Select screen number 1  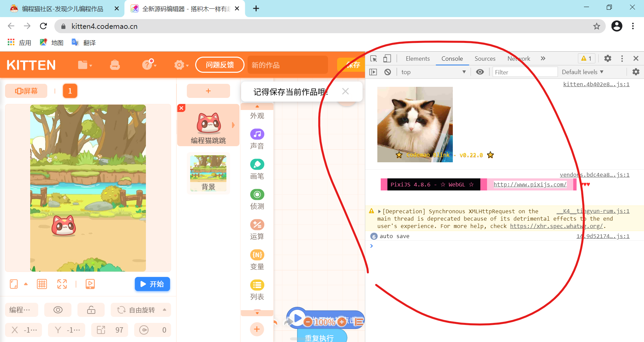(x=70, y=91)
